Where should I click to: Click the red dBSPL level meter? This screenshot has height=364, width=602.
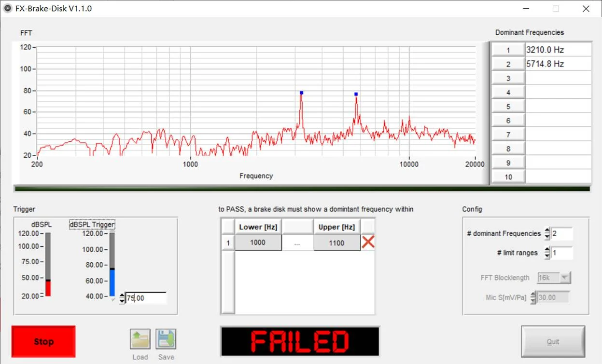click(x=48, y=264)
